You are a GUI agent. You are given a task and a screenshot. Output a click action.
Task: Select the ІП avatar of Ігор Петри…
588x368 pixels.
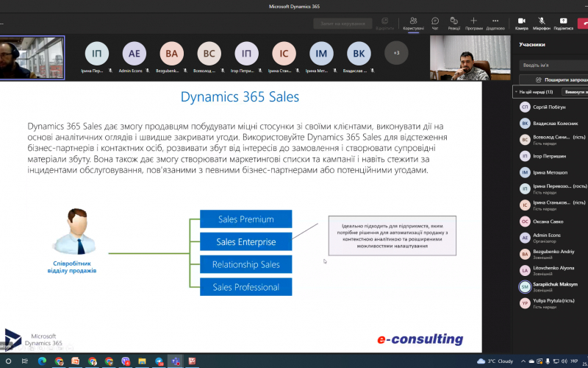coord(246,54)
